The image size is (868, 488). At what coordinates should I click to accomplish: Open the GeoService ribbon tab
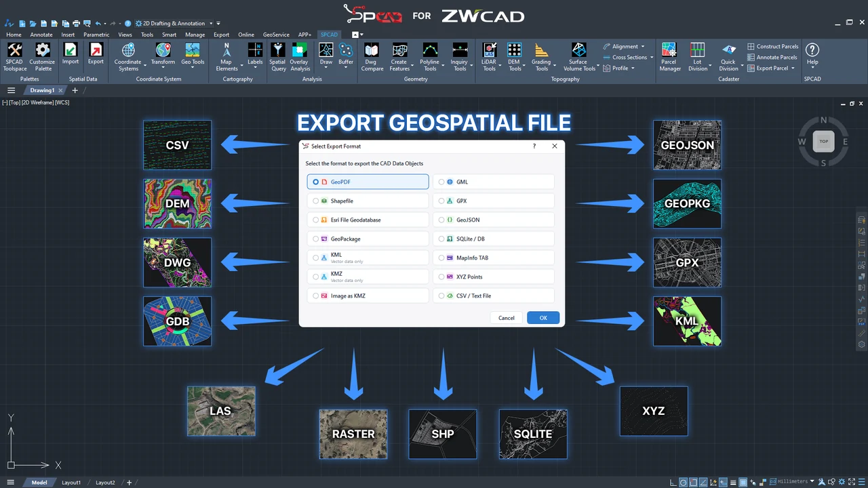[276, 35]
